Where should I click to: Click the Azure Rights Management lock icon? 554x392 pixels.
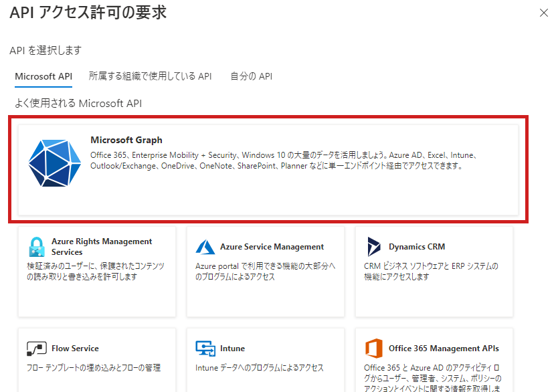(37, 247)
